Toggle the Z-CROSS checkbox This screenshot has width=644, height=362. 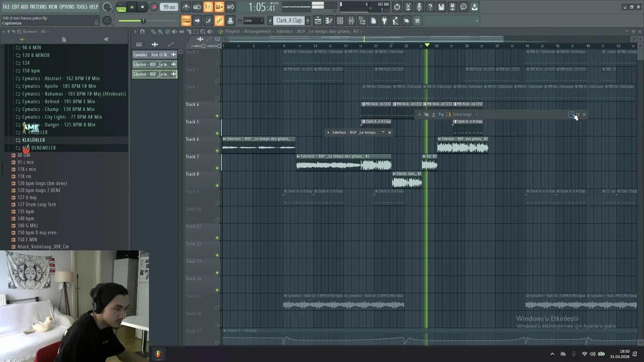(x=203, y=46)
